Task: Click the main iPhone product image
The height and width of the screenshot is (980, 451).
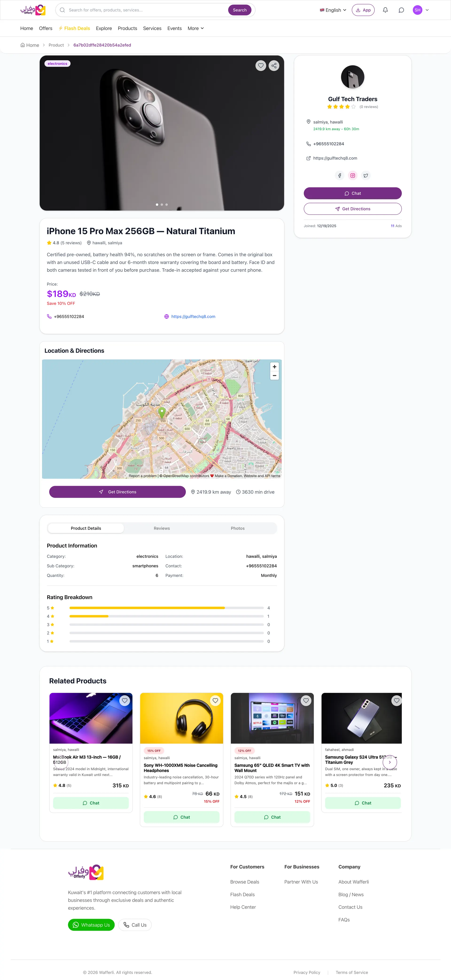Action: point(162,133)
